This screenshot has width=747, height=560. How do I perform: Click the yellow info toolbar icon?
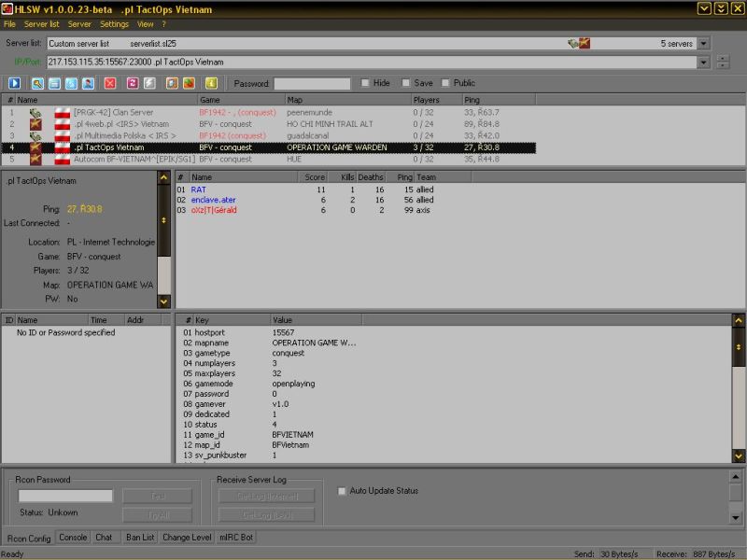(x=211, y=83)
